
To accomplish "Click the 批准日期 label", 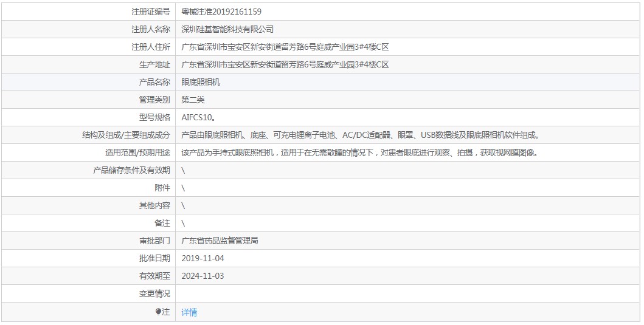I will point(154,259).
